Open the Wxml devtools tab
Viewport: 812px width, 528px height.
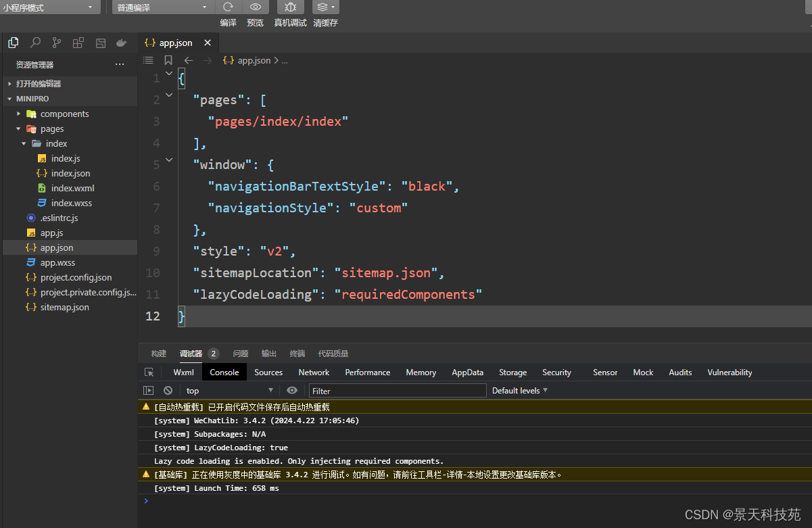pyautogui.click(x=184, y=373)
